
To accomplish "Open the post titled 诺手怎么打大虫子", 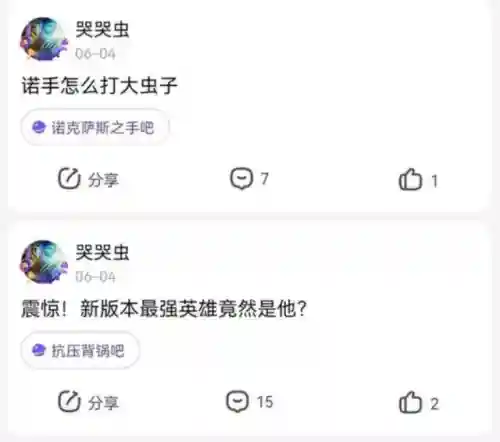I will 99,86.
